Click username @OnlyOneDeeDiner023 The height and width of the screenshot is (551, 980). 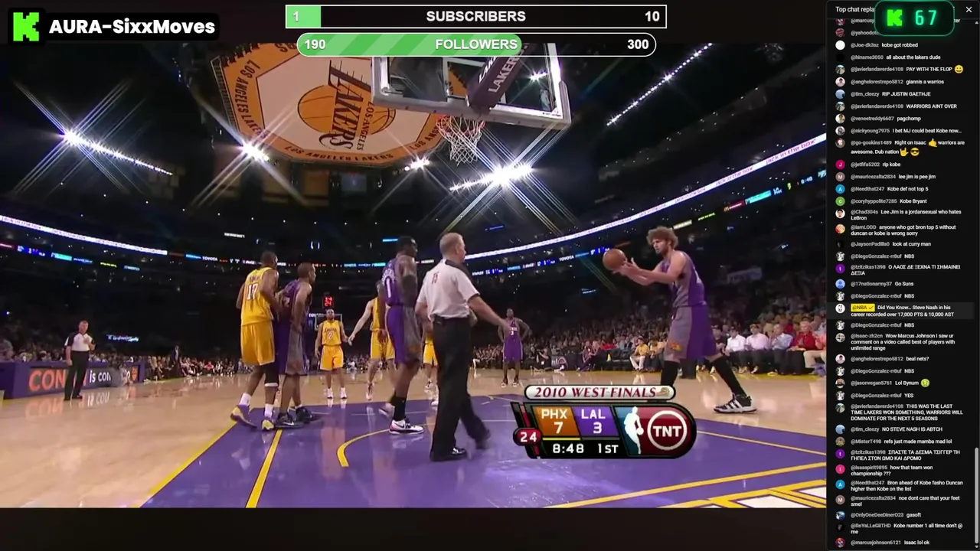(877, 515)
